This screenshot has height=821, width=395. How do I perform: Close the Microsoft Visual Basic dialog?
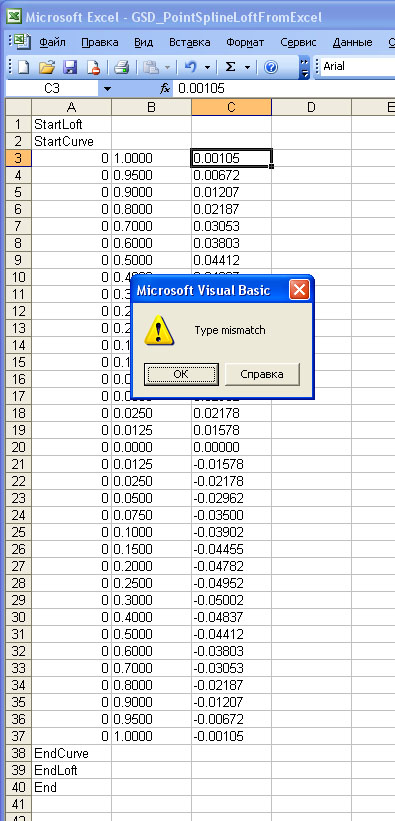tap(299, 290)
